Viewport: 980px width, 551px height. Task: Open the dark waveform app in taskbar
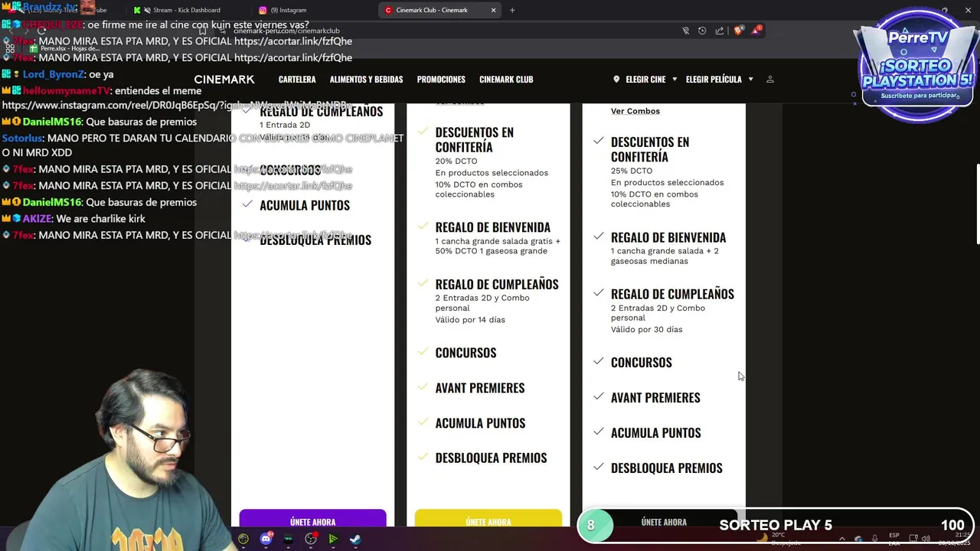288,539
